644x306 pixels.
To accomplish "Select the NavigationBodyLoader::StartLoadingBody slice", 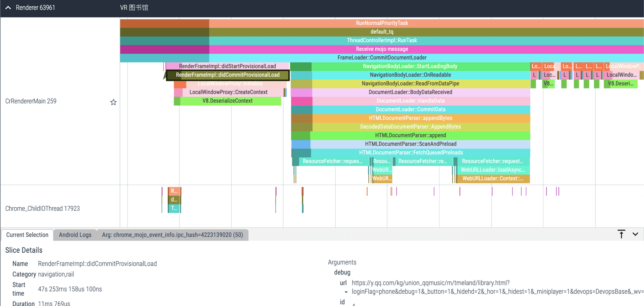I will point(410,66).
